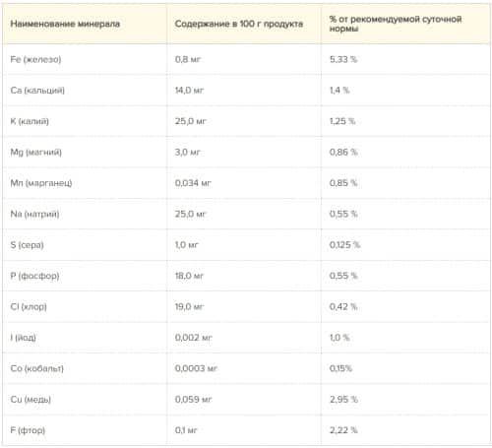Click the 'K (калий)' mineral name

click(x=30, y=121)
